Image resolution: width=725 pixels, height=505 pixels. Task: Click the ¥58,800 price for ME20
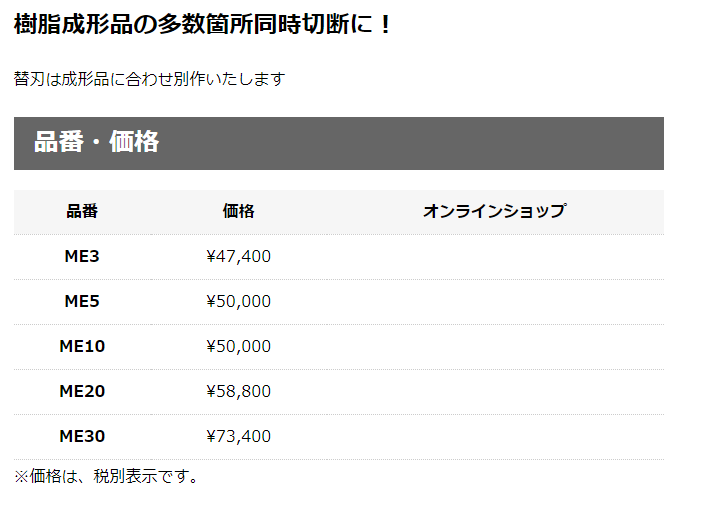point(239,391)
